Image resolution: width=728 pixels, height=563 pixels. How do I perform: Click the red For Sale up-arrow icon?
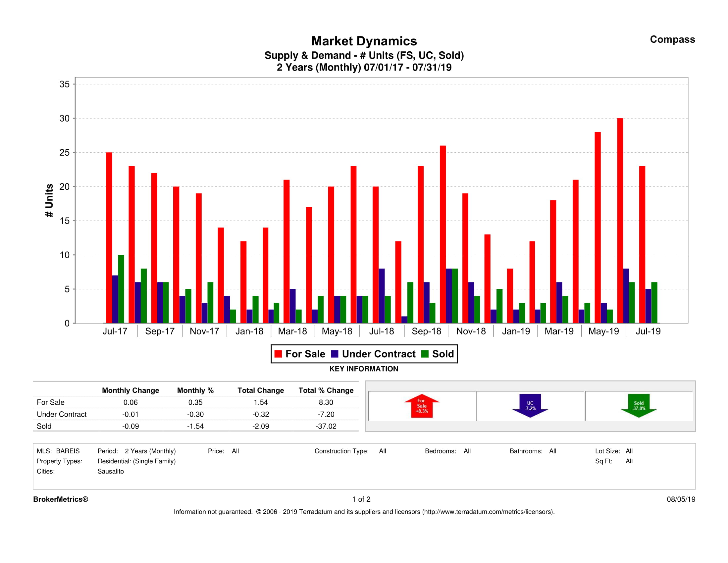(422, 406)
